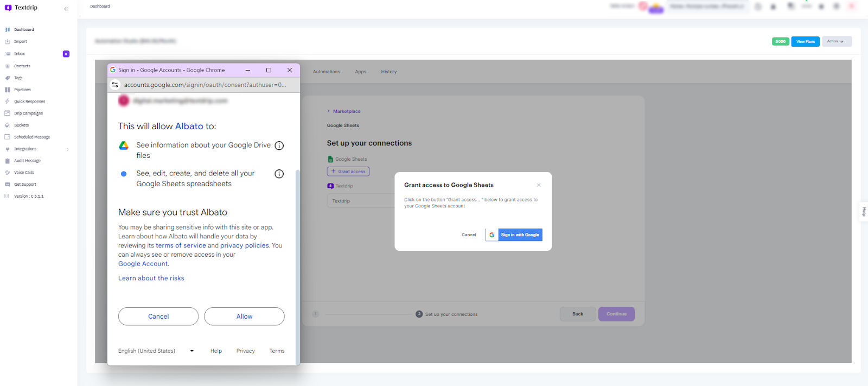
Task: Open English (United States) language dropdown
Action: point(156,351)
